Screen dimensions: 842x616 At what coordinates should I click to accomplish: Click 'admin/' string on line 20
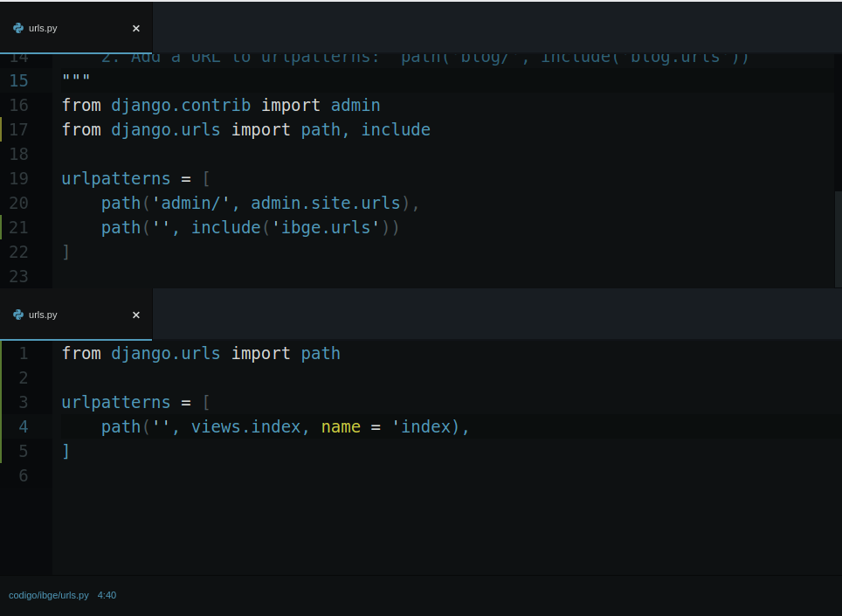[191, 203]
